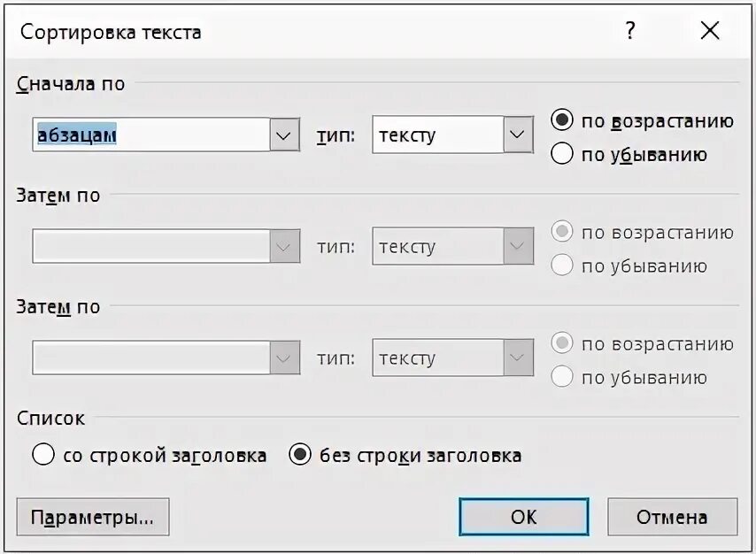Confirm sorting with the OK button
The height and width of the screenshot is (554, 756).
pyautogui.click(x=523, y=517)
